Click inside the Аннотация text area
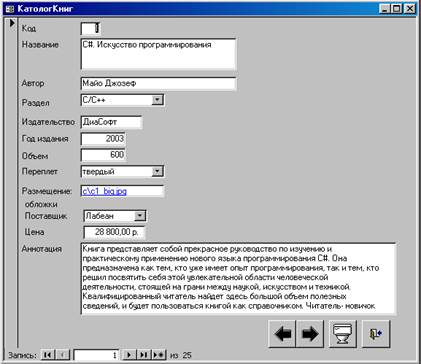Screen dimensions: 421x364 click(x=238, y=279)
